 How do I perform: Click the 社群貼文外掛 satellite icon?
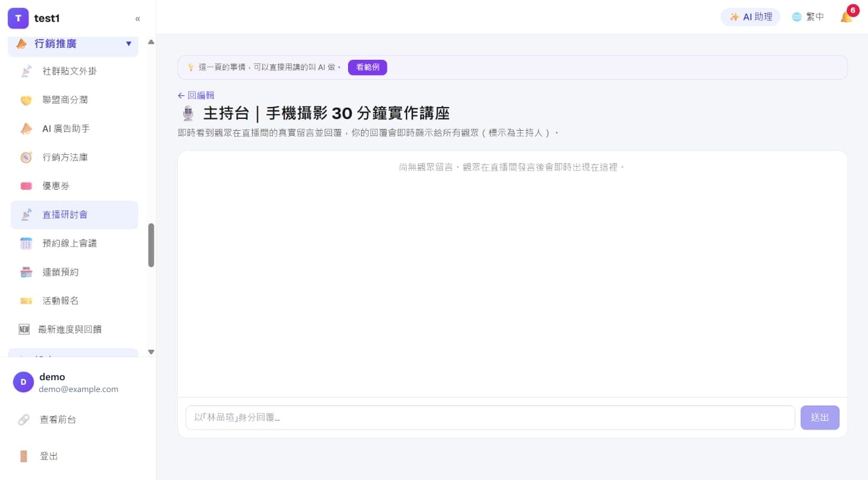point(26,71)
